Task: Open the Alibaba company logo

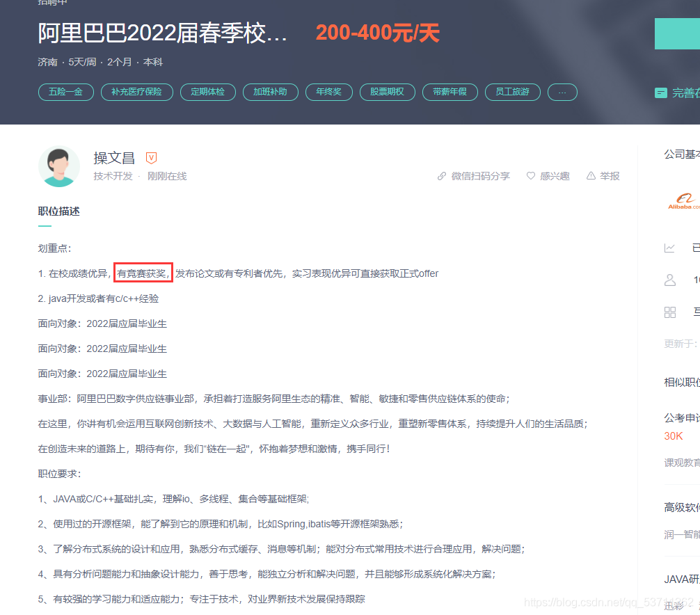Action: tap(683, 201)
